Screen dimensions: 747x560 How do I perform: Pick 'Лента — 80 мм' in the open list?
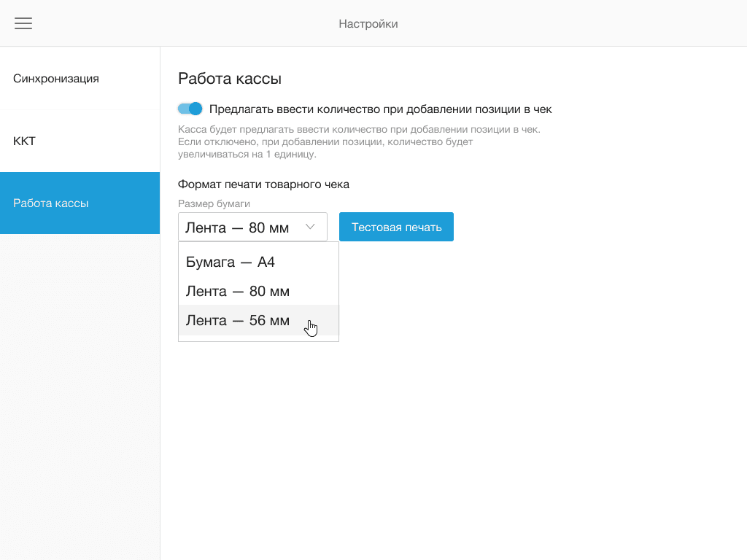pos(238,291)
